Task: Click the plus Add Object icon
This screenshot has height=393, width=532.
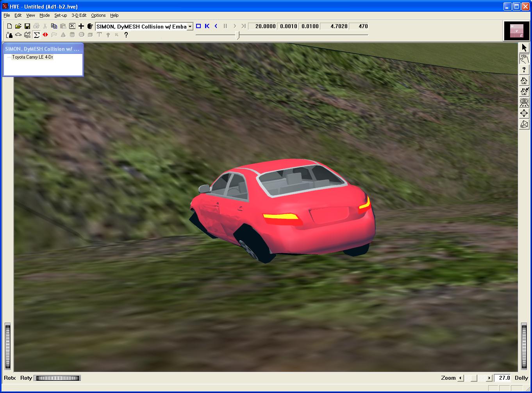Action: point(81,26)
